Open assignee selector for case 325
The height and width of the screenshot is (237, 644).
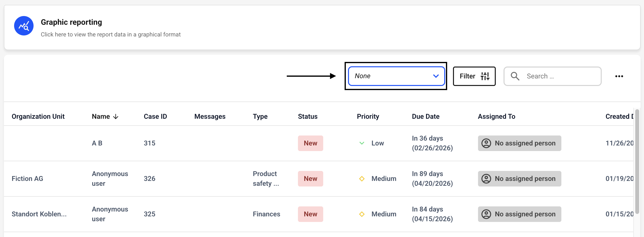pos(519,214)
